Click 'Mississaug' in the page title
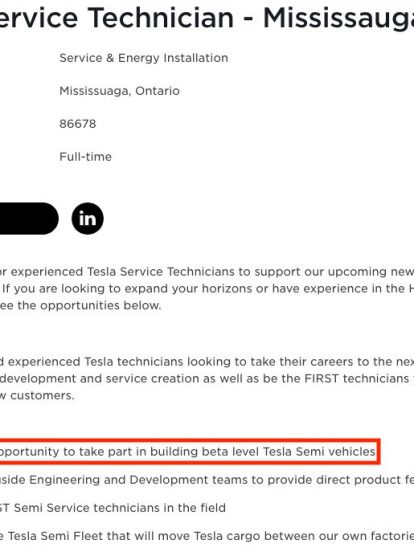414x552 pixels. click(338, 18)
